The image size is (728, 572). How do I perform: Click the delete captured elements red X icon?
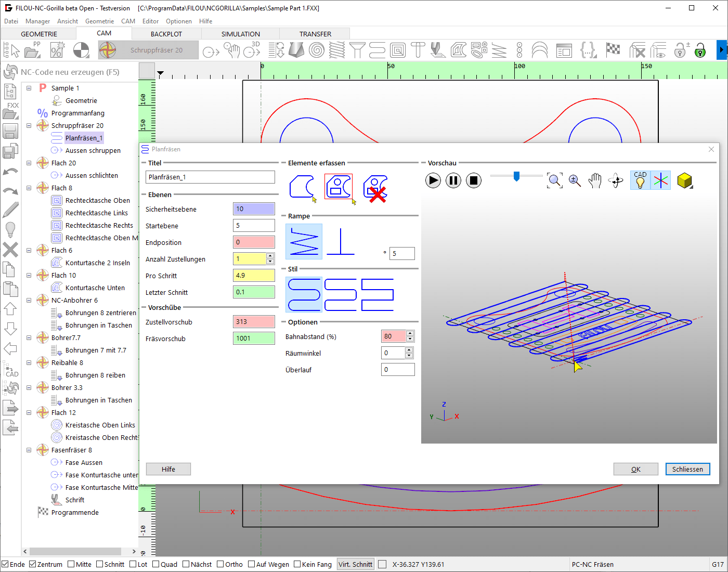coord(375,188)
